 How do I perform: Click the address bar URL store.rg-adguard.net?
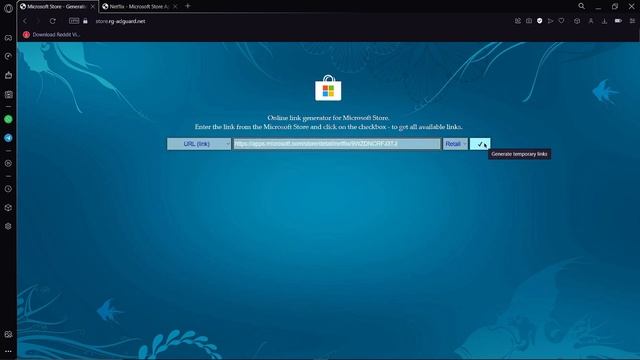pos(120,21)
